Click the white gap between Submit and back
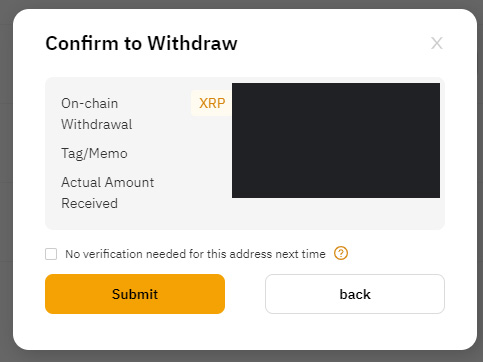This screenshot has width=483, height=362. point(245,294)
